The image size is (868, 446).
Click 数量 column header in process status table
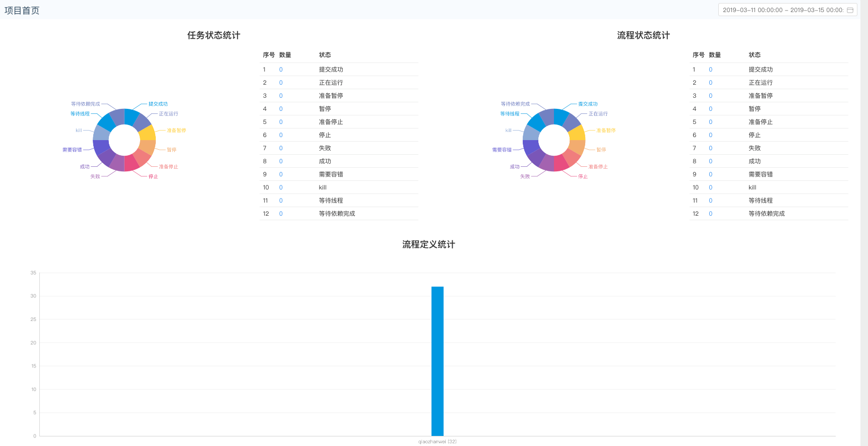click(x=715, y=55)
